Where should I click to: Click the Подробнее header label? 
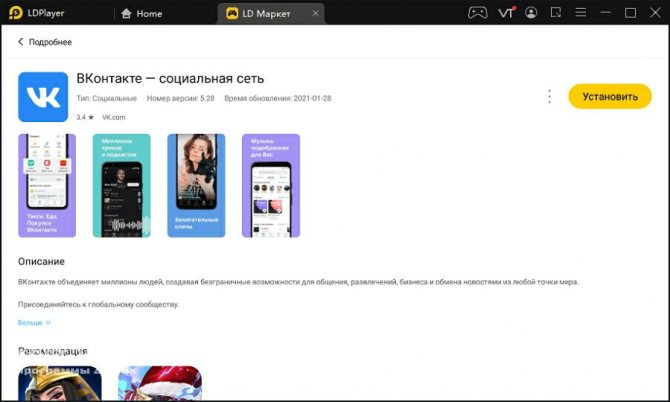tap(50, 42)
